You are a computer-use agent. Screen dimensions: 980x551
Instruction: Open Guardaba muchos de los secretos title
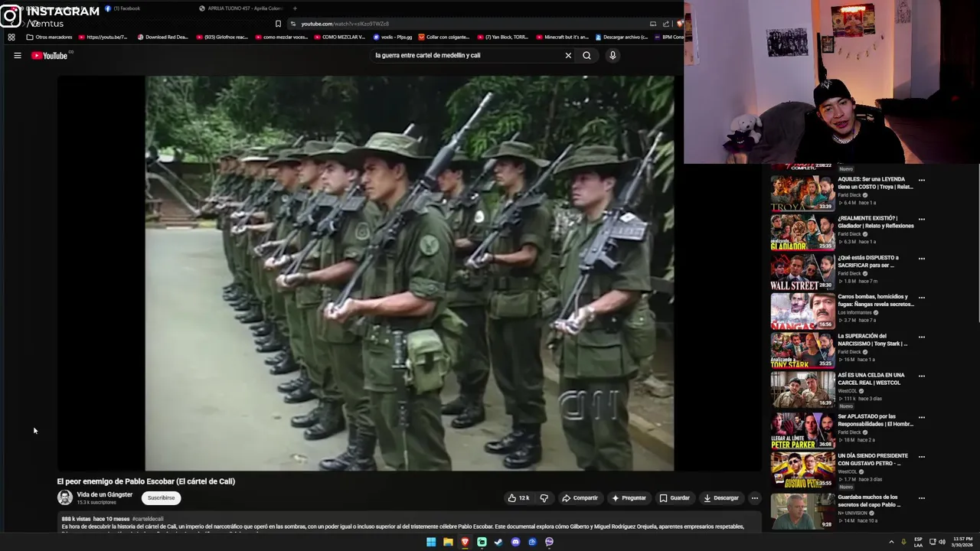(869, 500)
